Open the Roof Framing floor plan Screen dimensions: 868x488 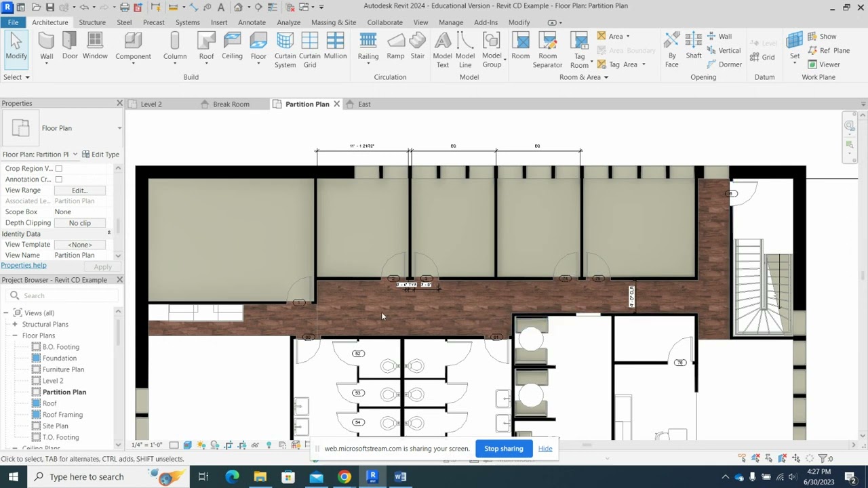point(62,415)
